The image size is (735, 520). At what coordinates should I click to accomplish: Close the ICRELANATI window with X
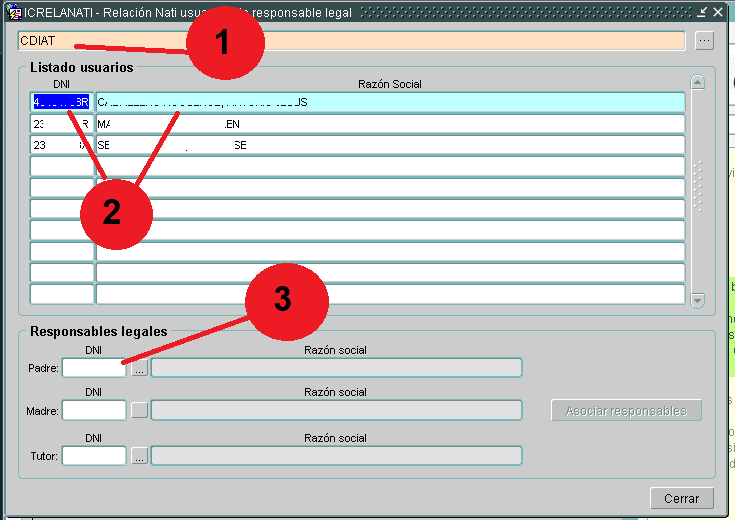pos(718,12)
